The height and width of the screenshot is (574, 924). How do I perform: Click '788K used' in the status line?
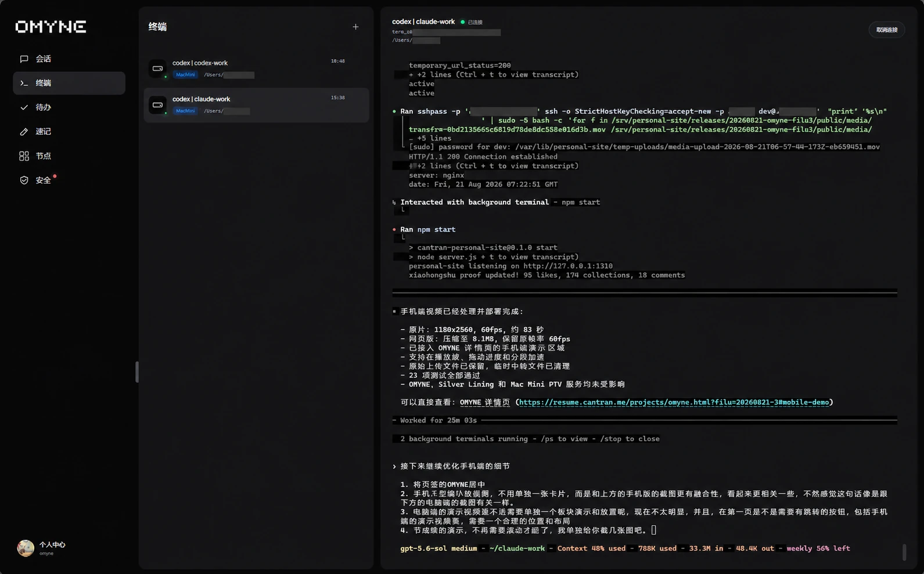[657, 548]
